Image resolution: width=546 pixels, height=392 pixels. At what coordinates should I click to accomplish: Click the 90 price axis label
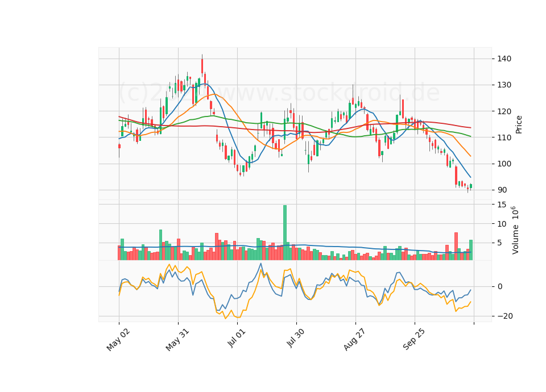point(502,190)
